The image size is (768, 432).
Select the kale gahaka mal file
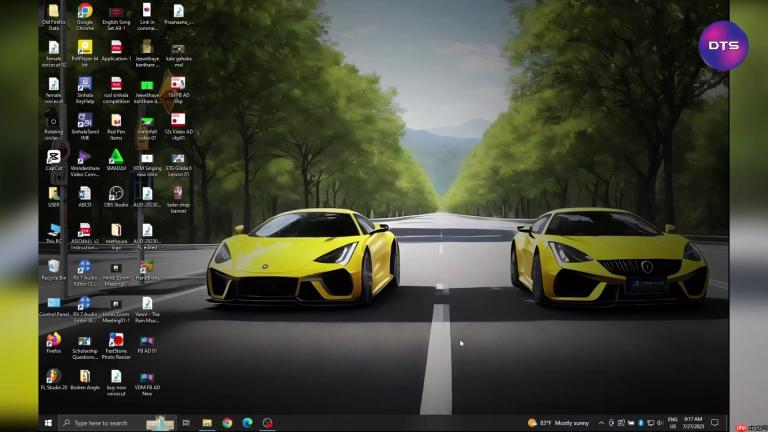pyautogui.click(x=178, y=53)
